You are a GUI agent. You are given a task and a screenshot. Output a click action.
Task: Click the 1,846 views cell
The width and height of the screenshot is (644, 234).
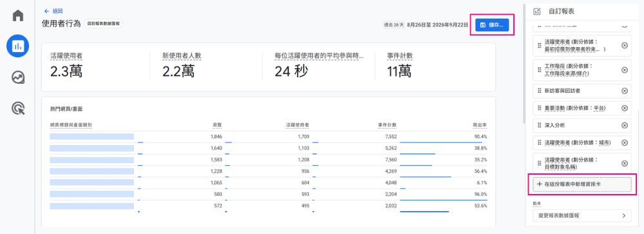click(216, 137)
